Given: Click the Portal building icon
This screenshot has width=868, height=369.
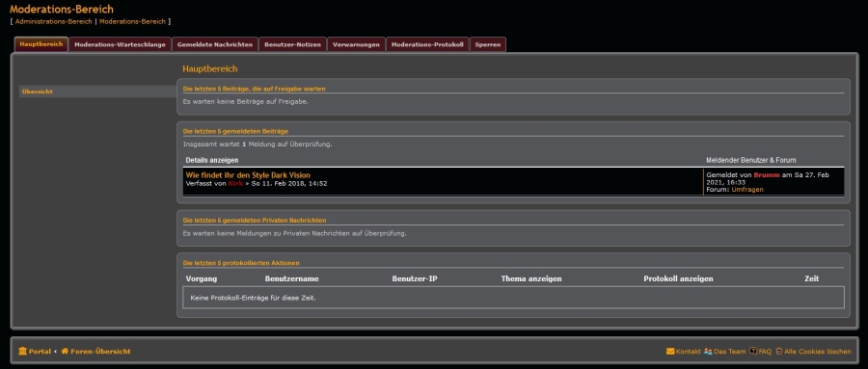Looking at the screenshot, I should click(23, 352).
